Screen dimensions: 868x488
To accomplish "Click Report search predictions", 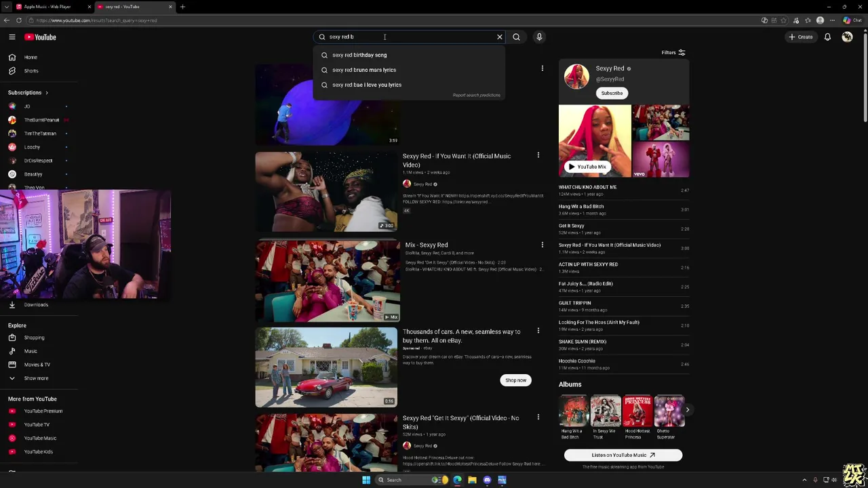I will click(476, 96).
